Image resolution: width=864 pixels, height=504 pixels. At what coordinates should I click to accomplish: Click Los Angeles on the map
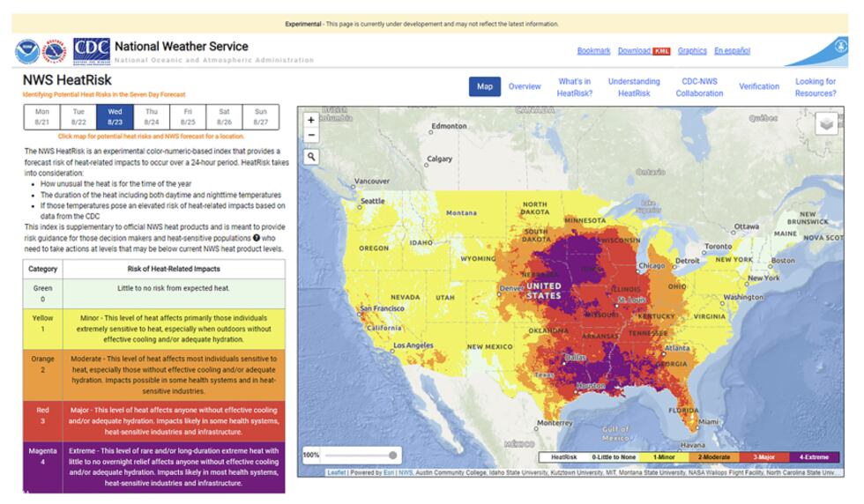pos(413,345)
